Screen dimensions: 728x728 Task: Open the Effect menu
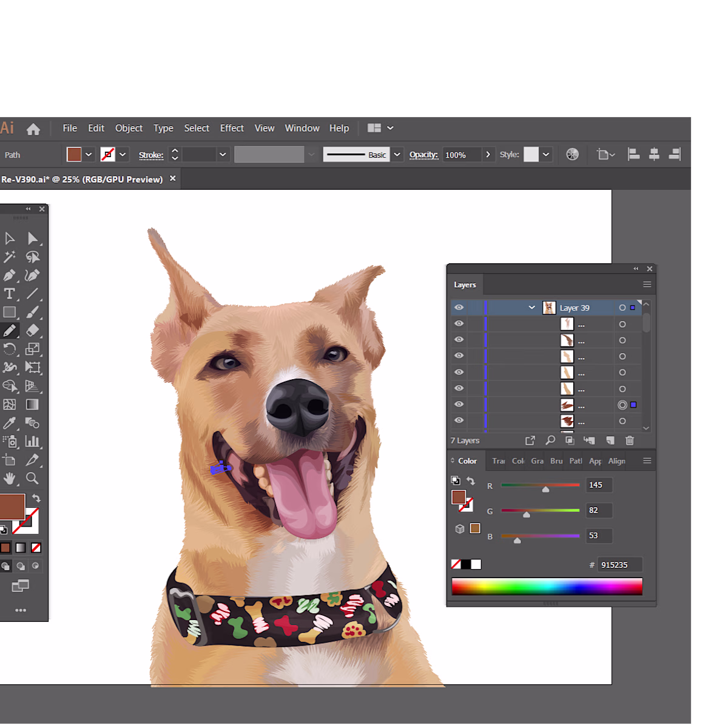pos(232,128)
